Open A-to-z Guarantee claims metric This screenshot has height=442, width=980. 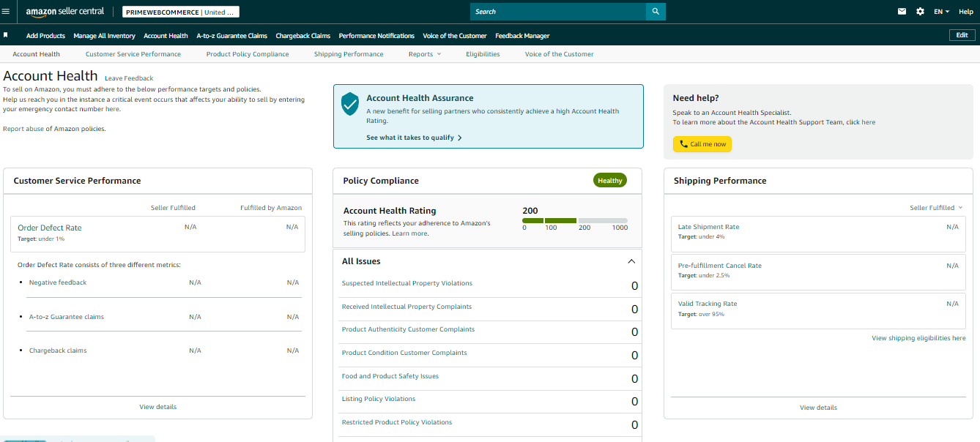click(x=67, y=317)
